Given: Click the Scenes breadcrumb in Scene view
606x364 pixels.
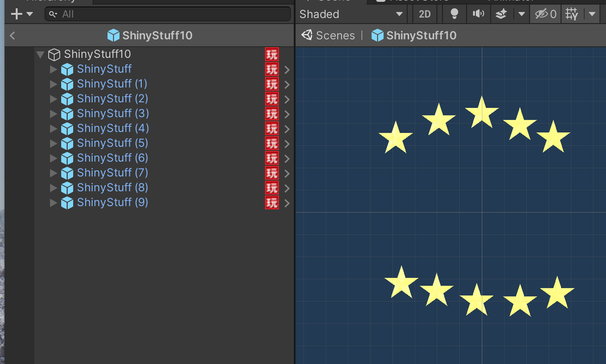Looking at the screenshot, I should click(x=335, y=36).
